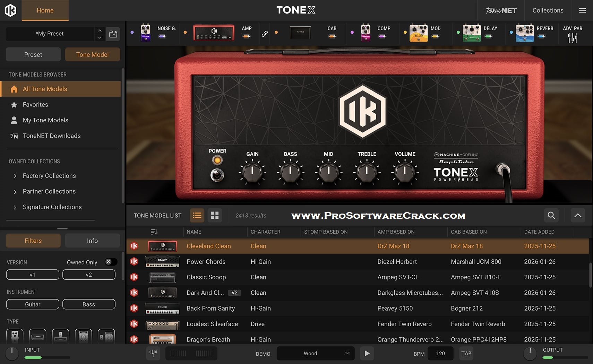Flip the amp POWER toggle switch

pyautogui.click(x=217, y=175)
